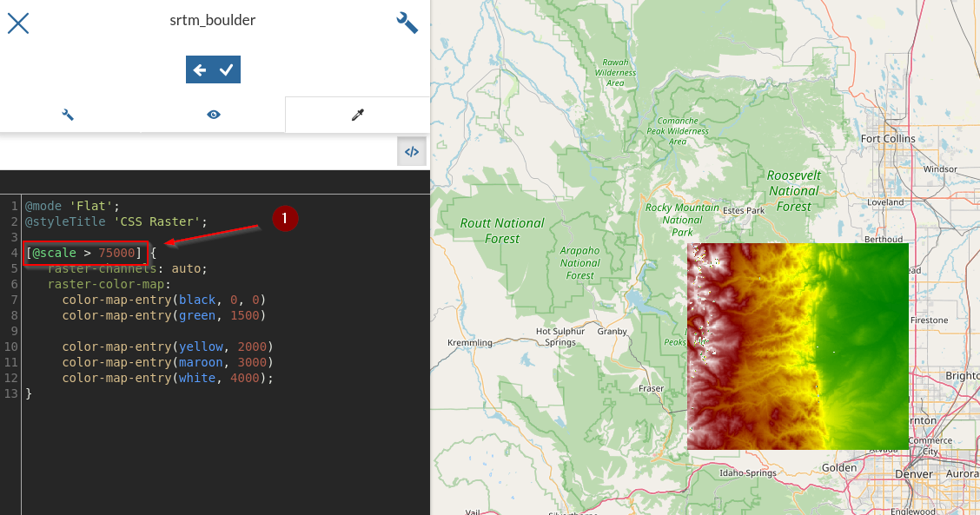Click Comanche Peak Wilderness Area label
Image resolution: width=980 pixels, height=515 pixels.
pos(678,130)
